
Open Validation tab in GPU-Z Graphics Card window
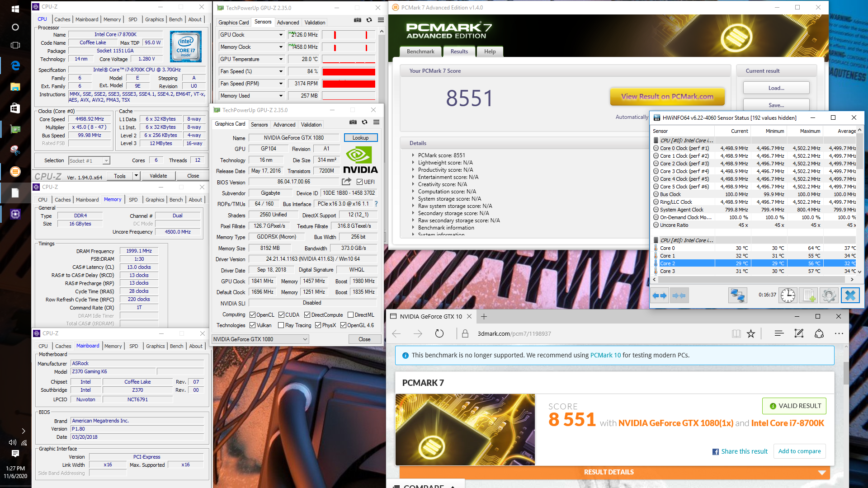click(x=311, y=124)
